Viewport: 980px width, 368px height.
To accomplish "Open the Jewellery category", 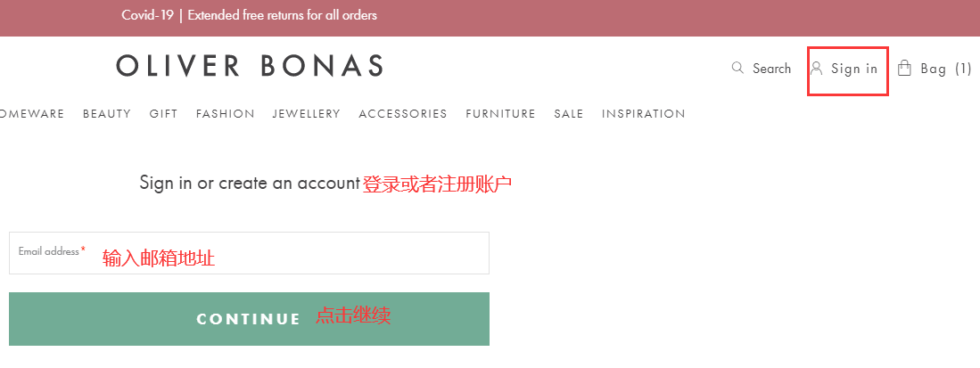I will 306,114.
